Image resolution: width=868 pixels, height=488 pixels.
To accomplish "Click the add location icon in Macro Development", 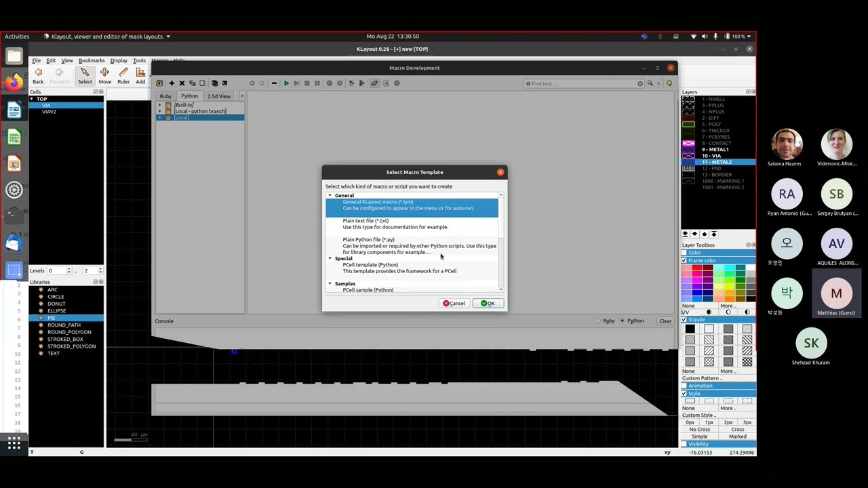I will [x=159, y=83].
